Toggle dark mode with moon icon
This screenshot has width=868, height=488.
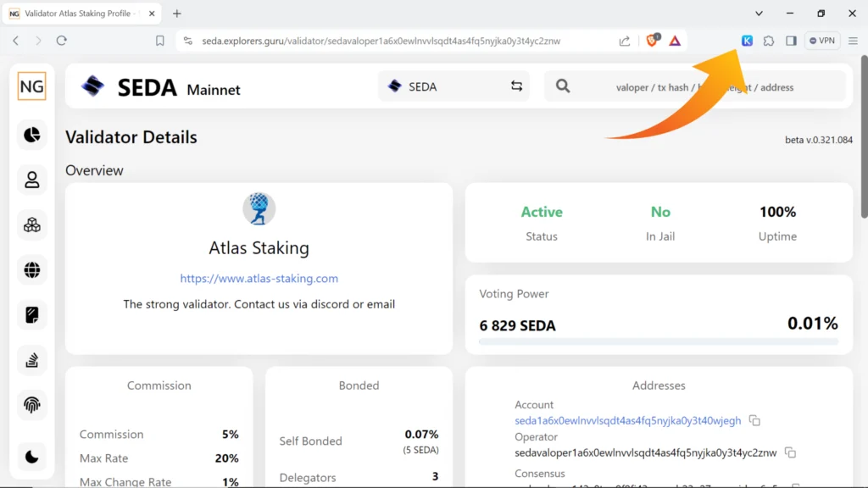(x=32, y=457)
